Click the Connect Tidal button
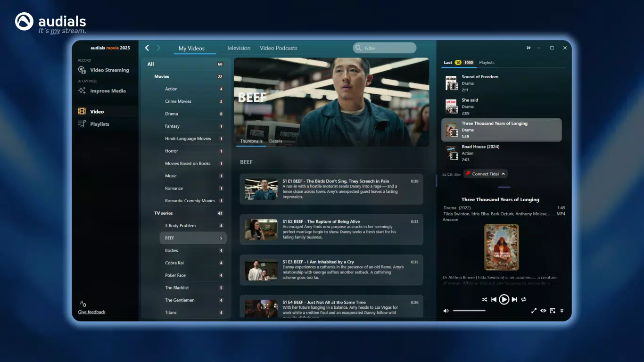 pyautogui.click(x=486, y=174)
